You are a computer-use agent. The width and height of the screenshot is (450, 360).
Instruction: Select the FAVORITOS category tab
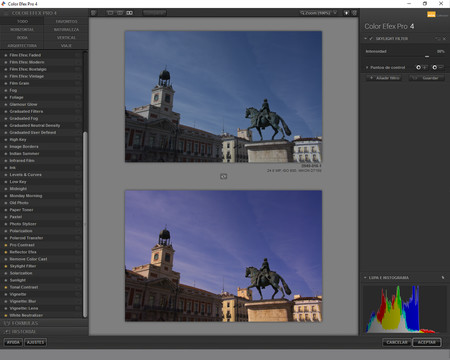pyautogui.click(x=66, y=21)
